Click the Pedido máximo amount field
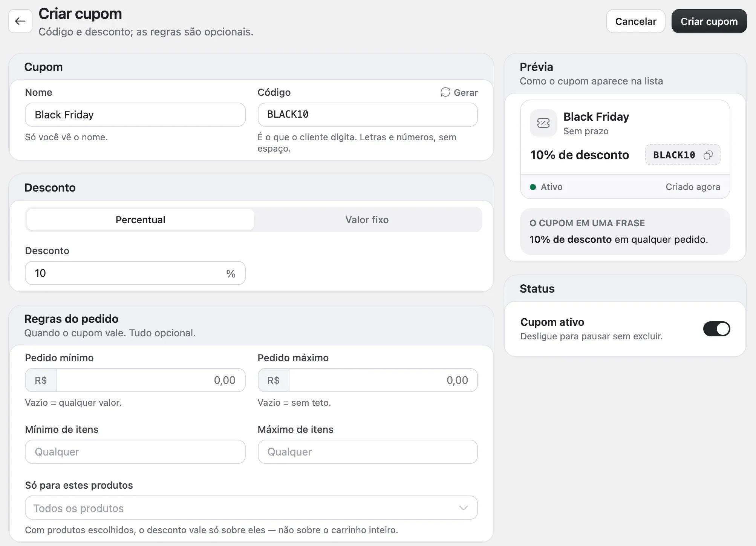 383,380
